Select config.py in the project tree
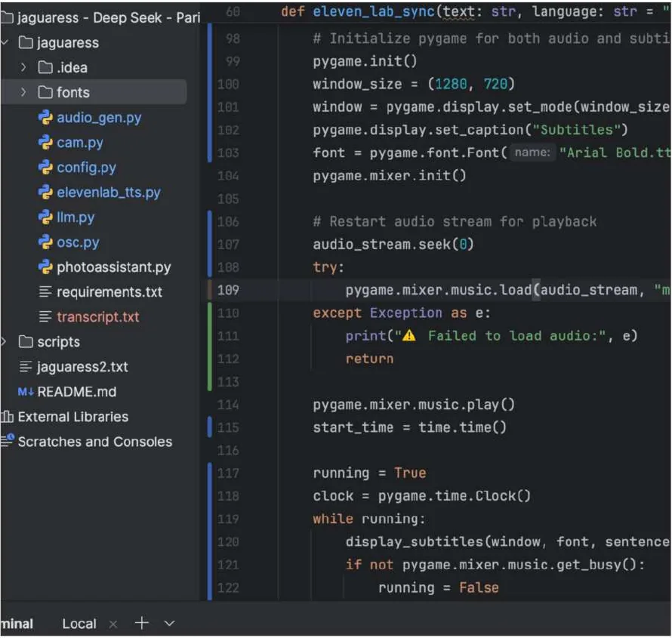 click(x=86, y=168)
